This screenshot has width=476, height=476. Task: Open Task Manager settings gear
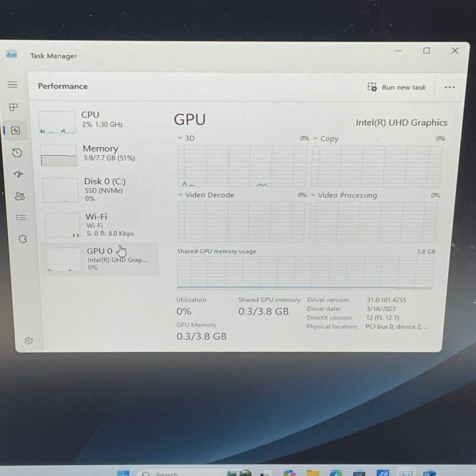pos(29,341)
